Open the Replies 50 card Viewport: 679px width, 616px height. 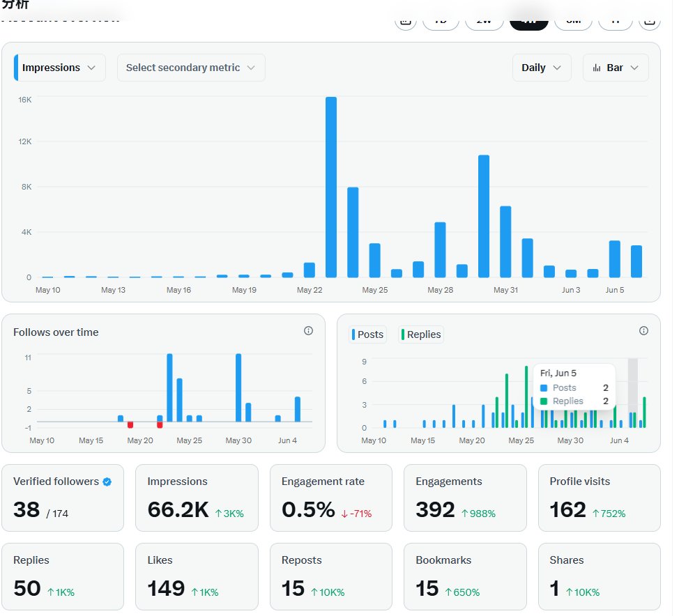tap(63, 576)
